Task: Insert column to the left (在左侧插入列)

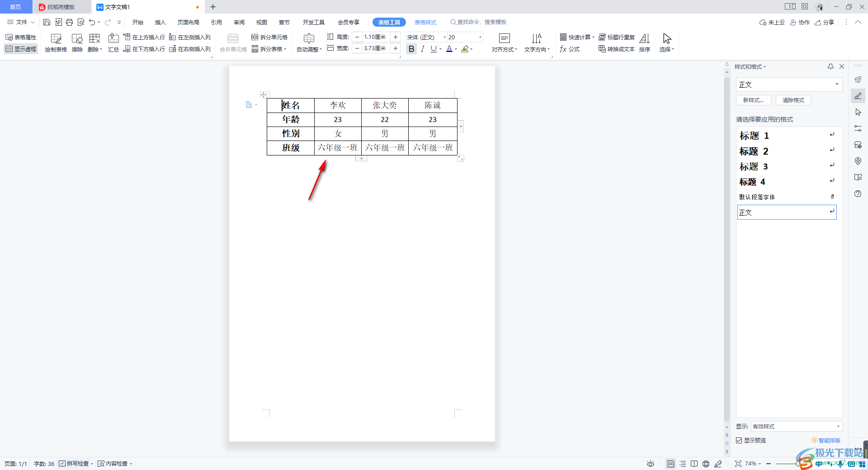Action: pos(190,37)
